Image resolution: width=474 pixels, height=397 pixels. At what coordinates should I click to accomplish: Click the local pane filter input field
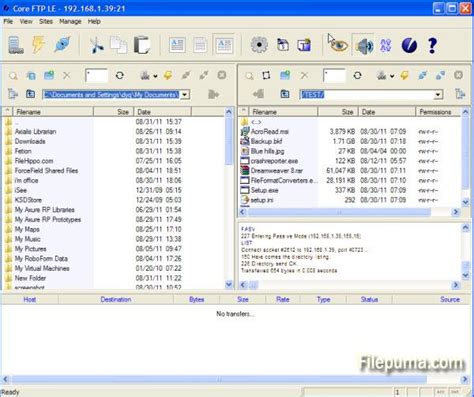tap(96, 76)
